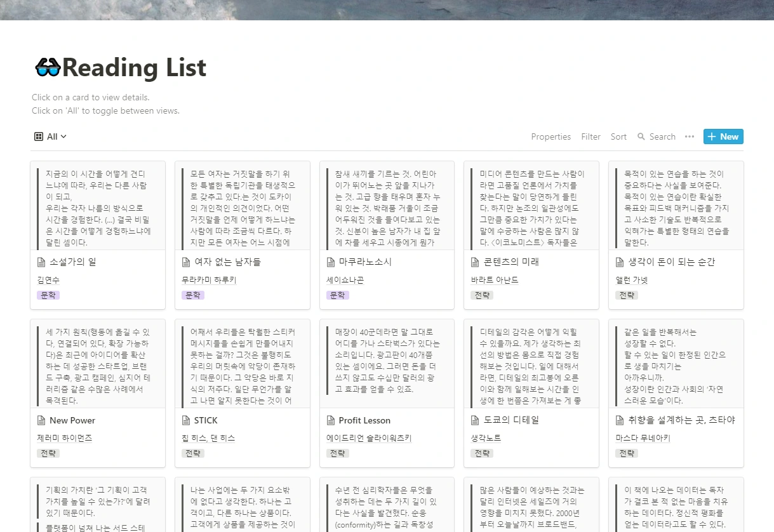Click 전략 tag on 도쿄의 디테일 card
This screenshot has height=532, width=774.
tap(483, 453)
